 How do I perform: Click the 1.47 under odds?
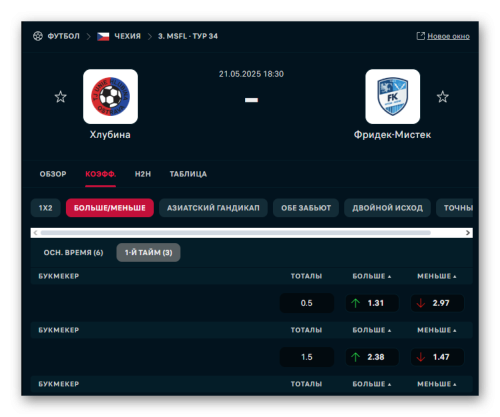(437, 357)
